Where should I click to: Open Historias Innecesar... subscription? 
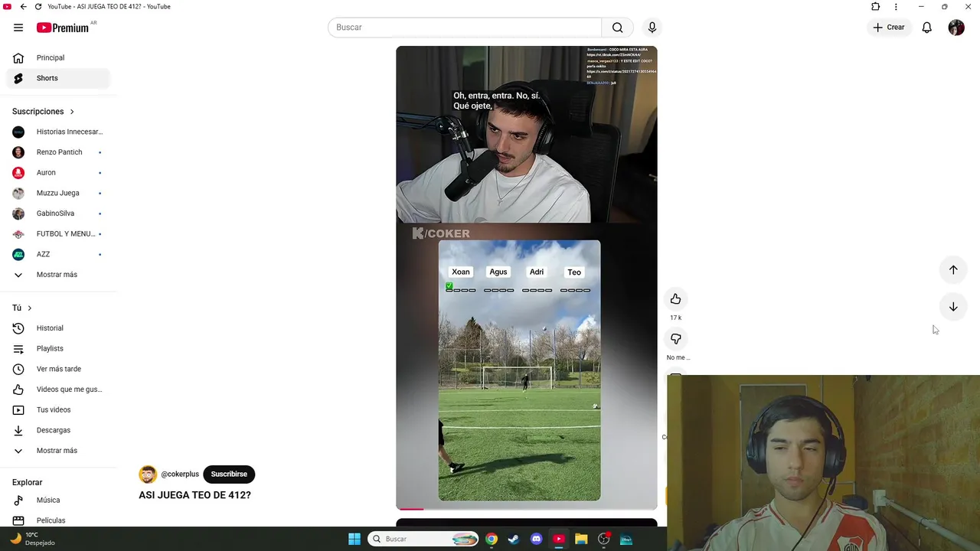58,132
